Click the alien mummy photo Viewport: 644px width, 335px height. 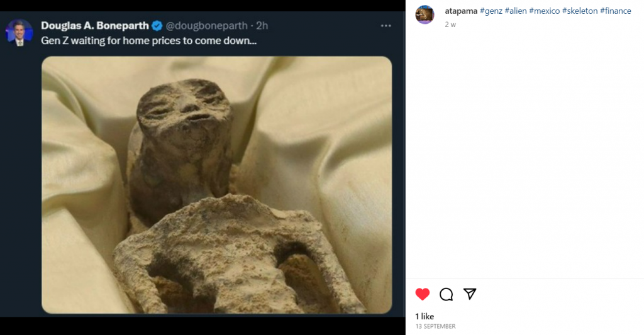[x=216, y=185]
